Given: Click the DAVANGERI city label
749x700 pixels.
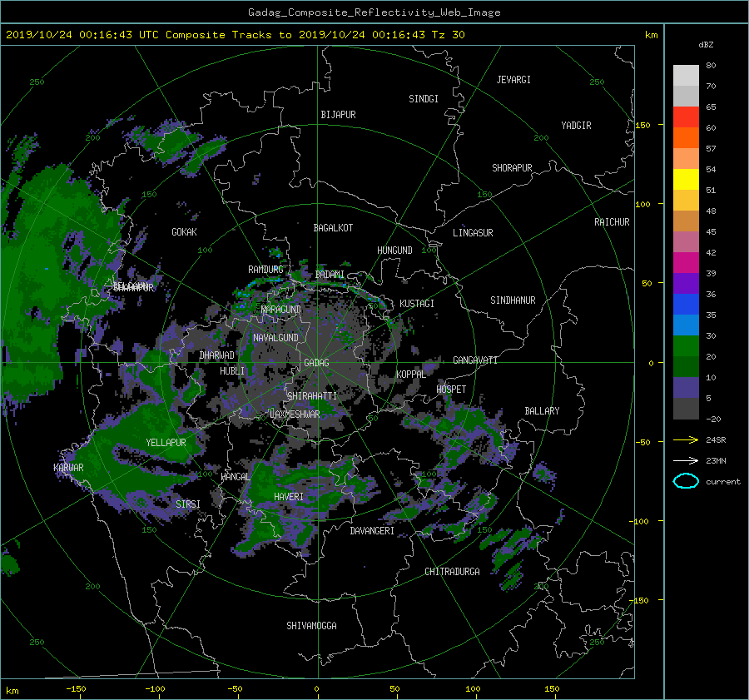Looking at the screenshot, I should click(x=372, y=531).
